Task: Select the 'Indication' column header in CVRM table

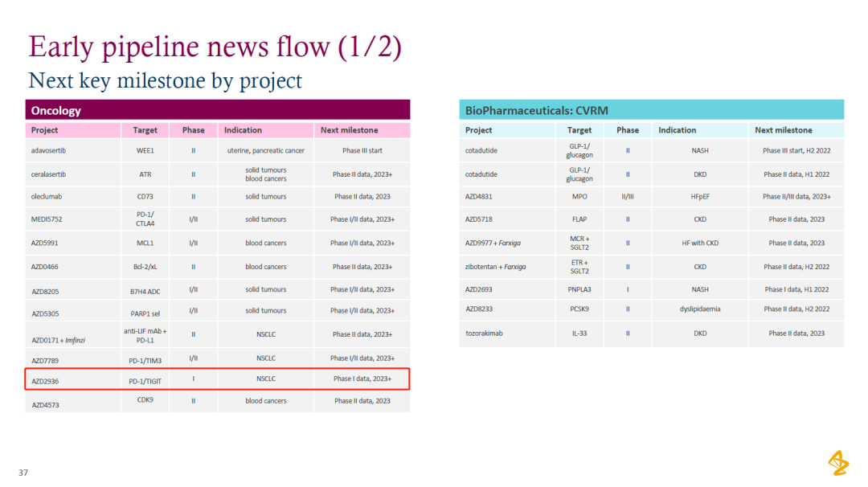Action: [677, 130]
